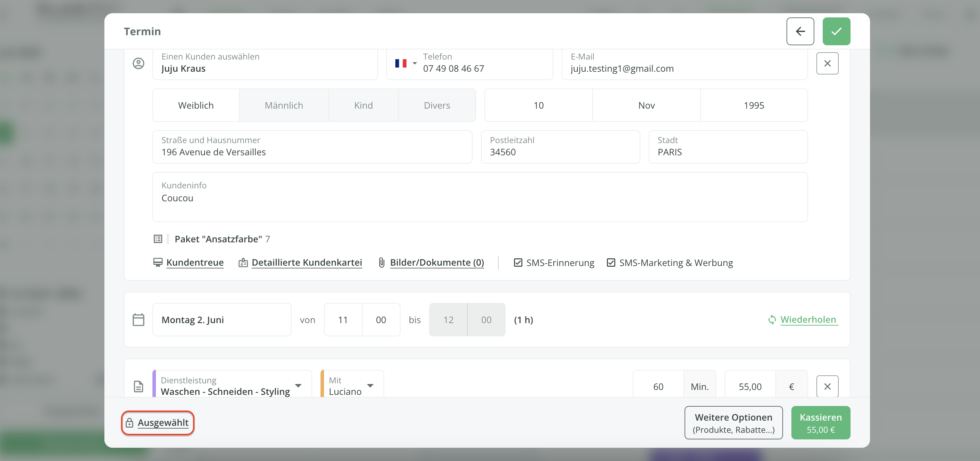Select the Kind gender tab
The image size is (980, 461).
363,106
